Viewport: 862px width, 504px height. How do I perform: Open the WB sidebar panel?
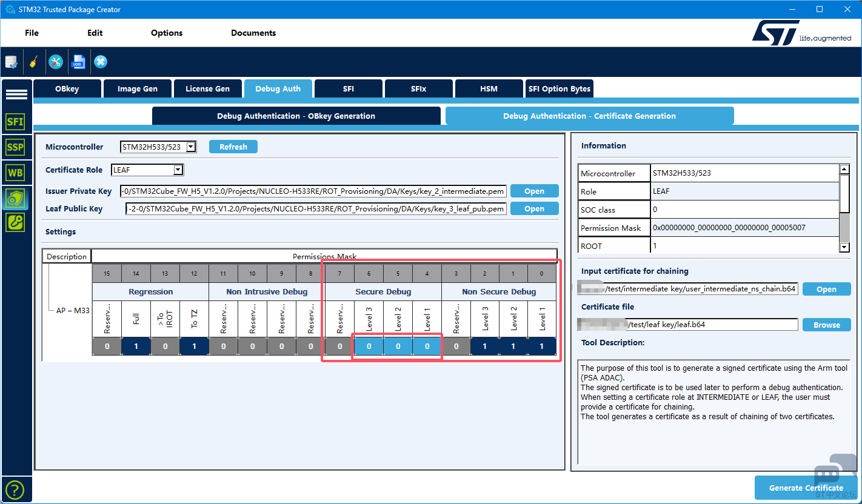coord(15,173)
